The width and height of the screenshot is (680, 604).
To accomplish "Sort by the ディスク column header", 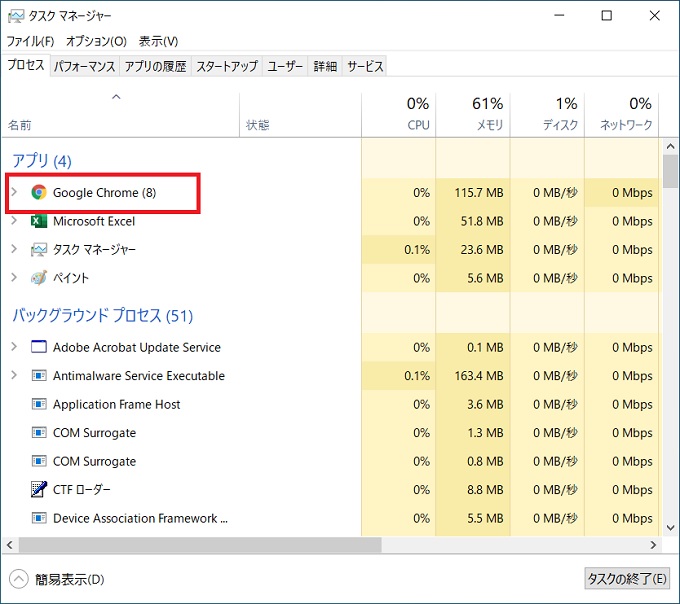I will 547,115.
